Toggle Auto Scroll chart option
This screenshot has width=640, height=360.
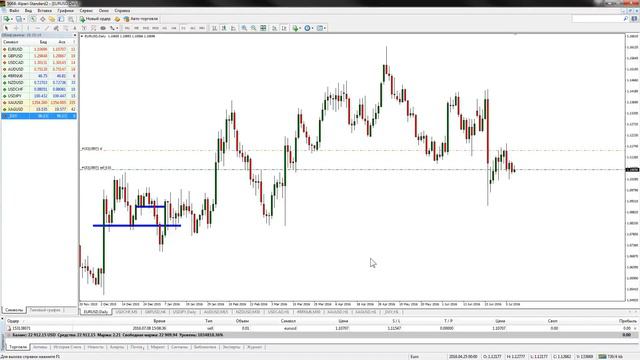pyautogui.click(x=274, y=28)
